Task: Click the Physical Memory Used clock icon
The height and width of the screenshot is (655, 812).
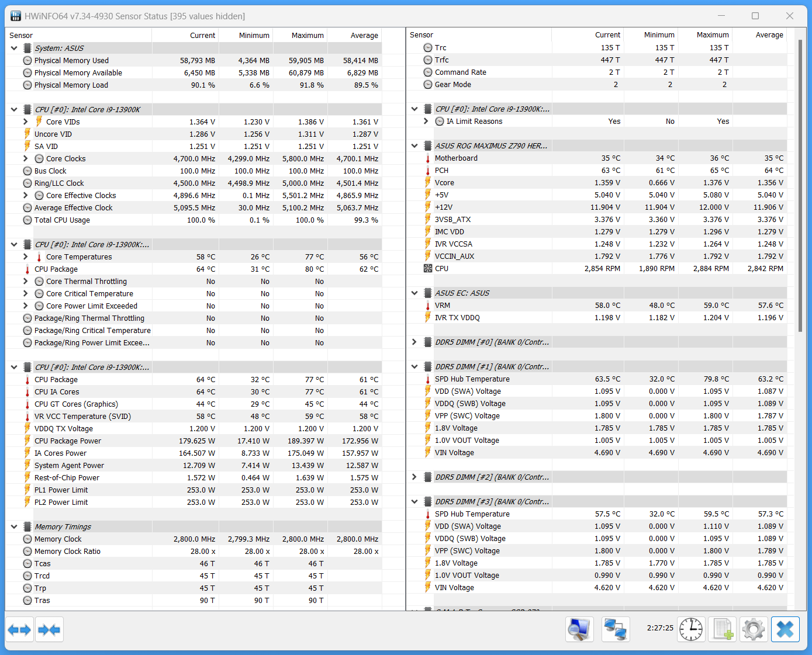Action: (27, 61)
